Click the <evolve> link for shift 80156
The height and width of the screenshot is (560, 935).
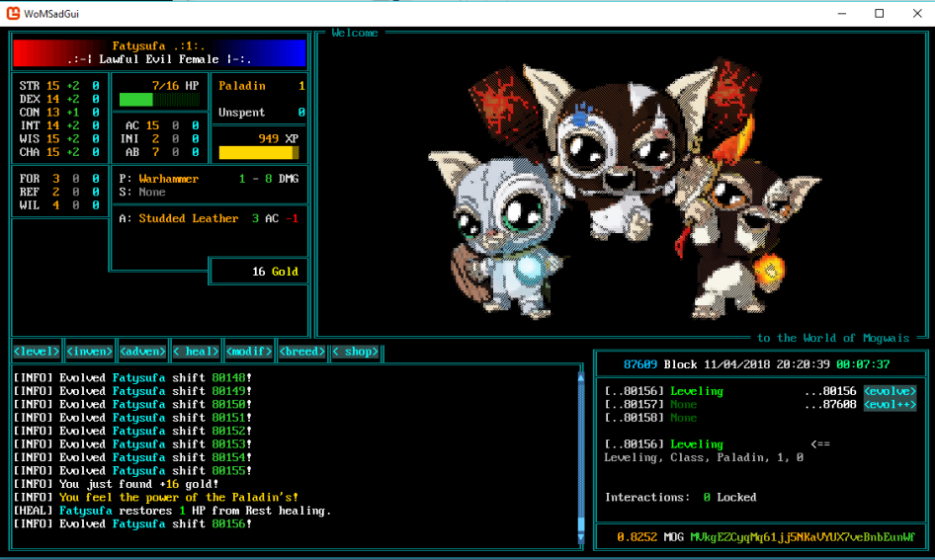(890, 391)
